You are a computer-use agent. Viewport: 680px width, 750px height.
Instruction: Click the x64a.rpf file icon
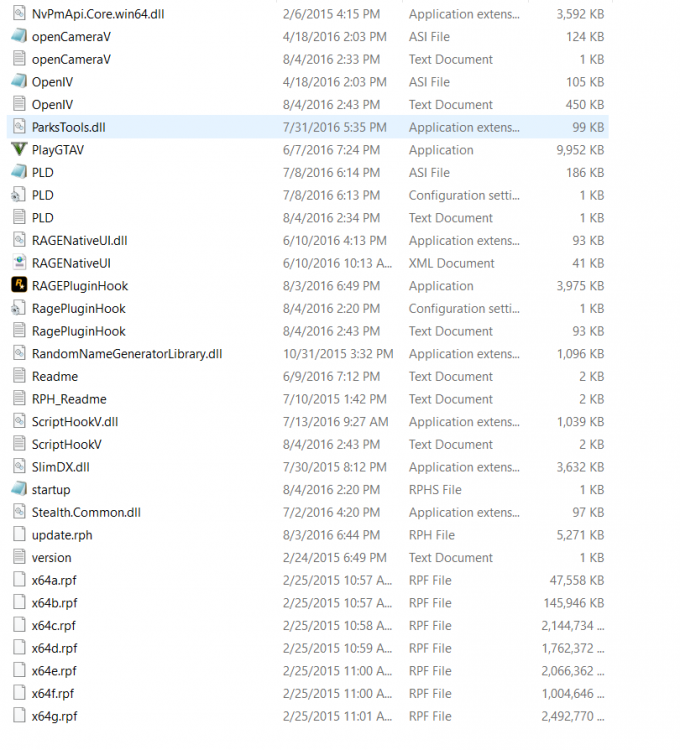tap(19, 580)
